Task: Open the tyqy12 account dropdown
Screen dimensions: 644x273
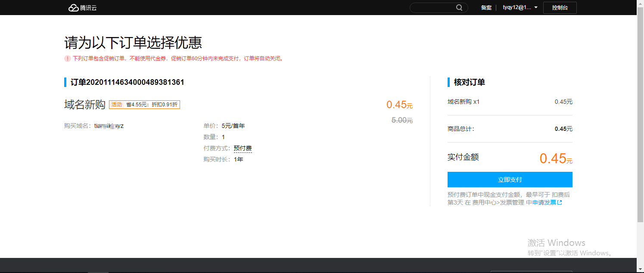Action: click(517, 7)
